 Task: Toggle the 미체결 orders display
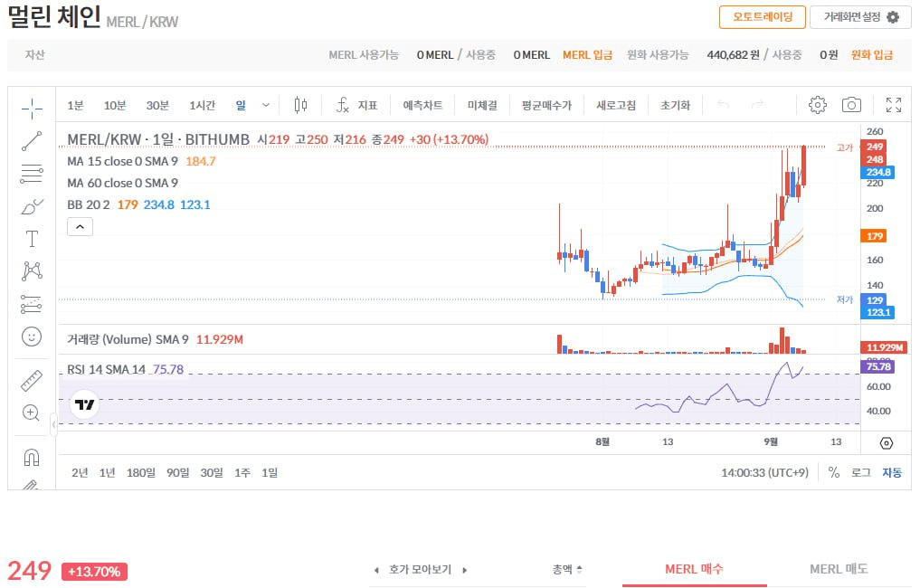[x=482, y=105]
